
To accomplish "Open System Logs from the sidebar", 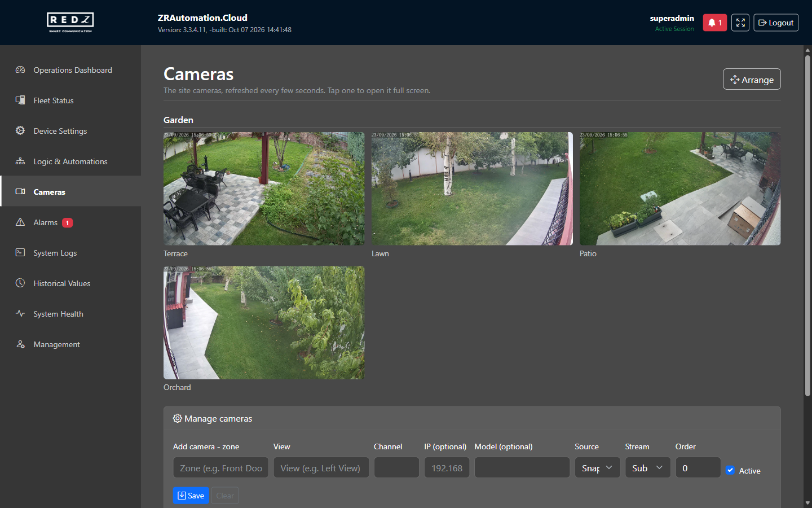I will (x=70, y=253).
